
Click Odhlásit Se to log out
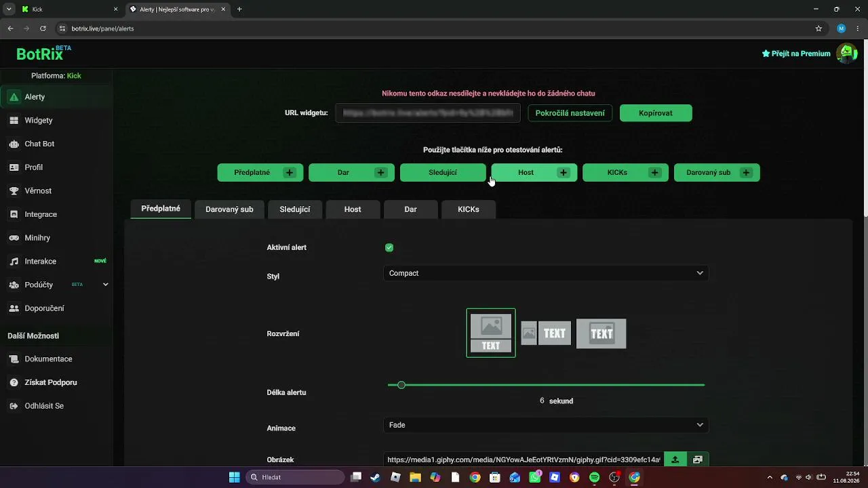point(56,406)
